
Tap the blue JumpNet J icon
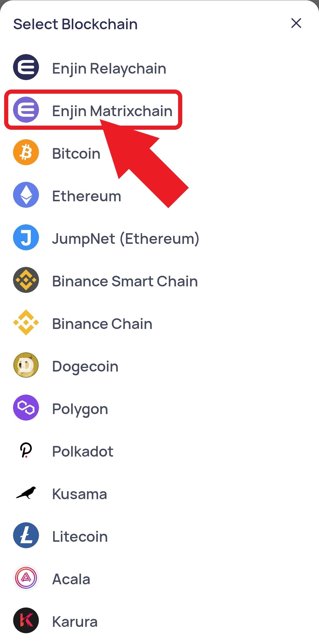click(x=26, y=237)
